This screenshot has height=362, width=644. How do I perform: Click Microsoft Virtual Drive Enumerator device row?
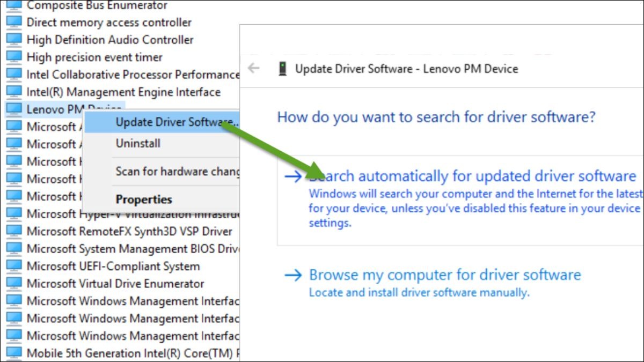[105, 284]
